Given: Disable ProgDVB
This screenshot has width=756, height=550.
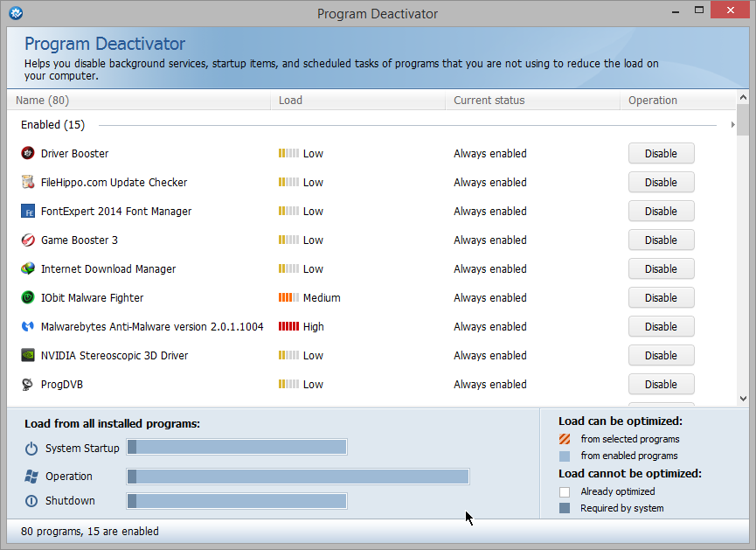Looking at the screenshot, I should (x=661, y=385).
